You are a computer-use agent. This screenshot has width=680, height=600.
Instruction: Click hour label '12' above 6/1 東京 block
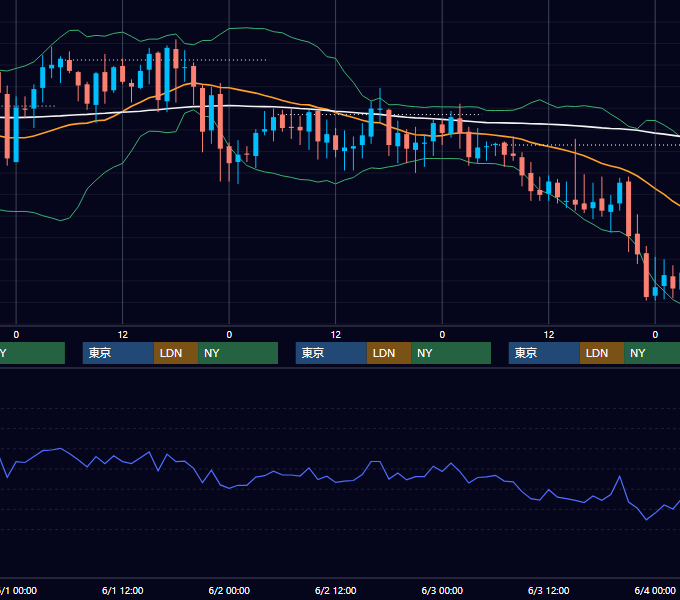pos(123,335)
